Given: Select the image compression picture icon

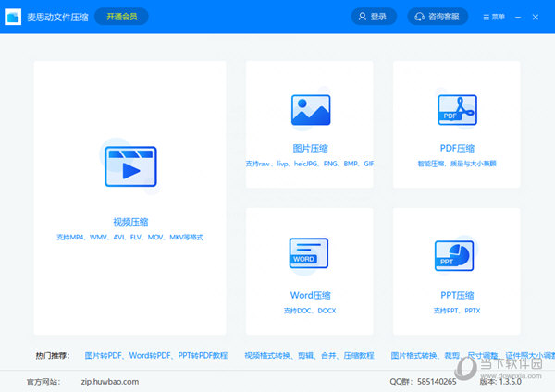Looking at the screenshot, I should (x=311, y=110).
